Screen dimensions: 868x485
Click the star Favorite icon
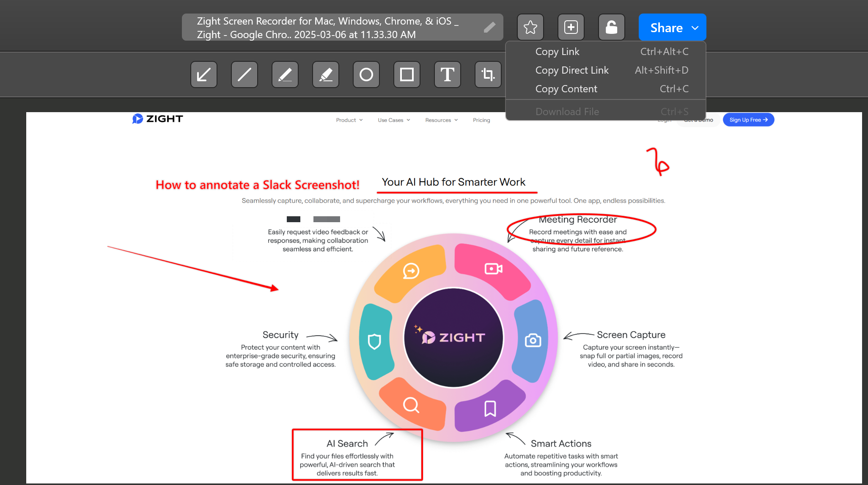(530, 27)
